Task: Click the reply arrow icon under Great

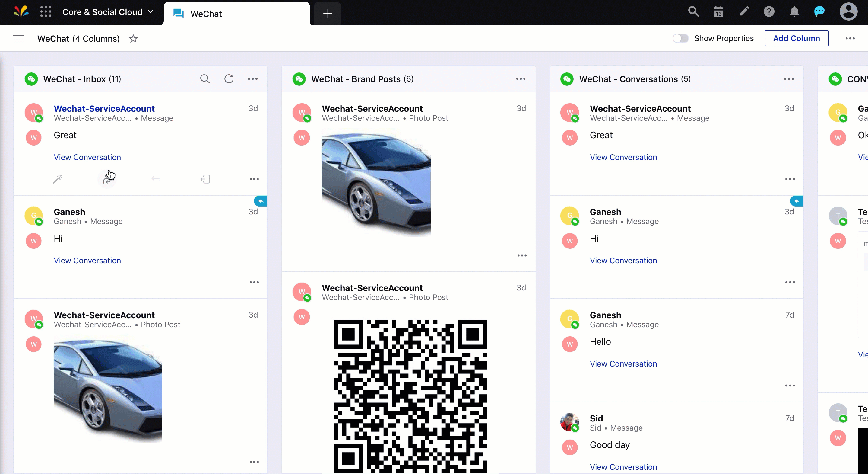Action: click(x=156, y=179)
